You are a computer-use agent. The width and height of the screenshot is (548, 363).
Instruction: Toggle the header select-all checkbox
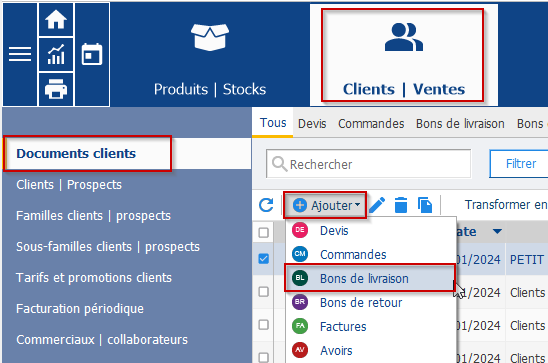point(264,232)
